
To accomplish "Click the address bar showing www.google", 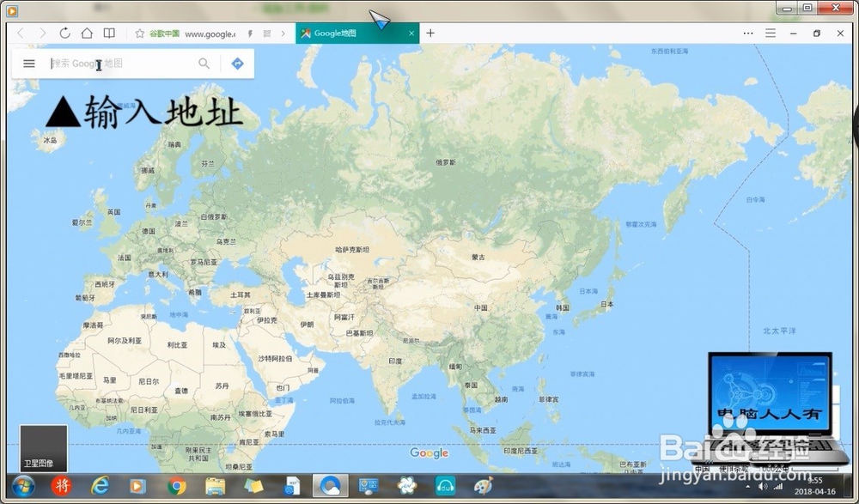I will [210, 34].
